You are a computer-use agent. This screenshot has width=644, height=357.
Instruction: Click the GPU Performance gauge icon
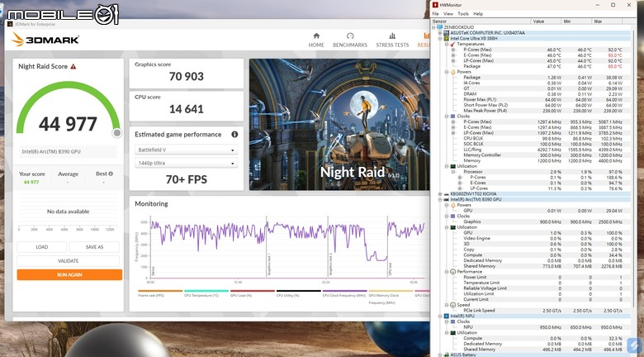(453, 271)
